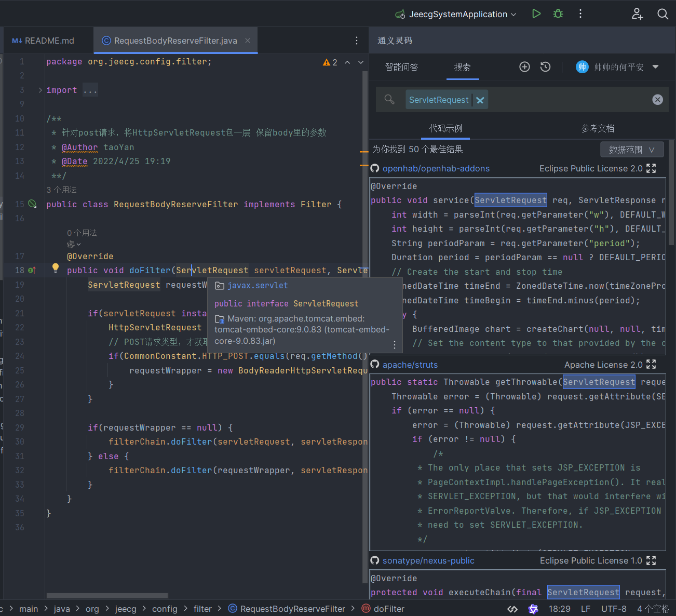Open the search everywhere magnifier icon
This screenshot has width=676, height=616.
tap(663, 14)
